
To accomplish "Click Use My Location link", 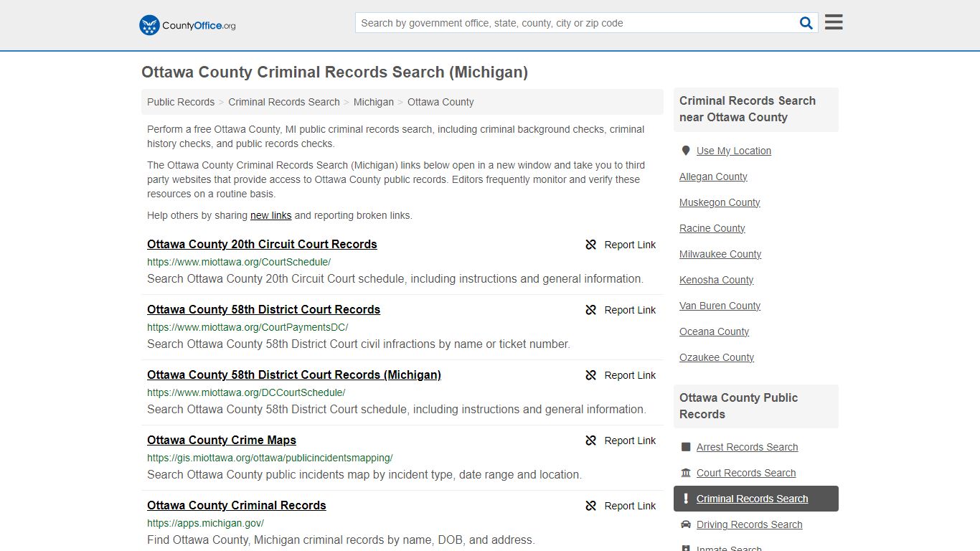I will pyautogui.click(x=734, y=151).
